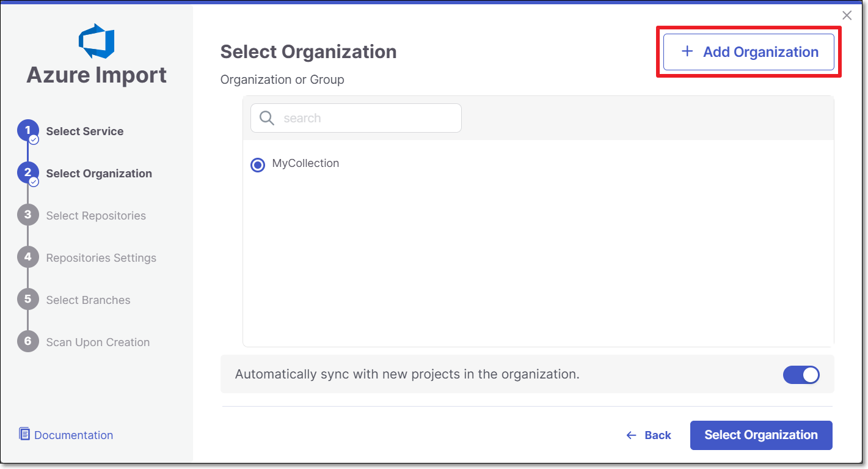The width and height of the screenshot is (868, 469).
Task: Select the MyCollection radio button
Action: (x=258, y=164)
